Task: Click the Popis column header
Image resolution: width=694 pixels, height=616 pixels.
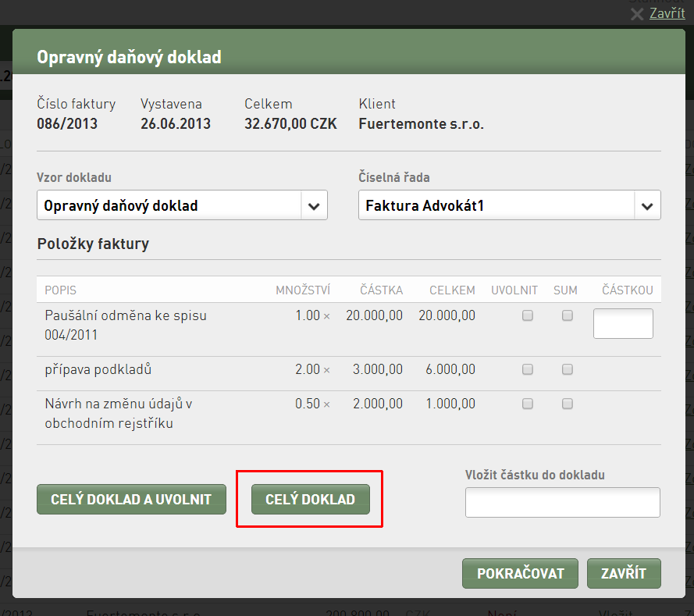Action: tap(61, 290)
